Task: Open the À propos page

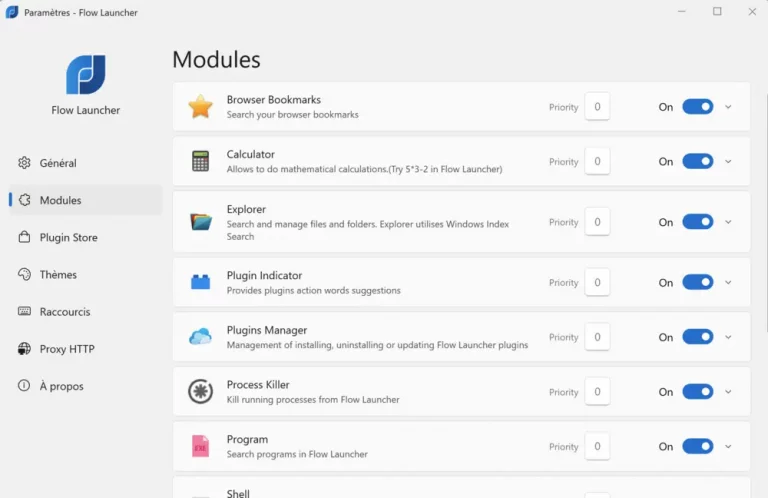Action: tap(61, 386)
